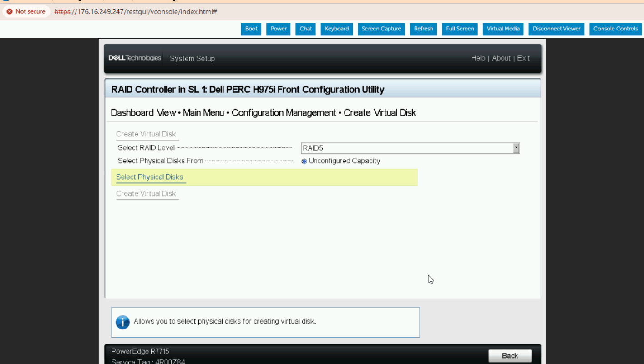Open Virtual Media settings

(503, 29)
